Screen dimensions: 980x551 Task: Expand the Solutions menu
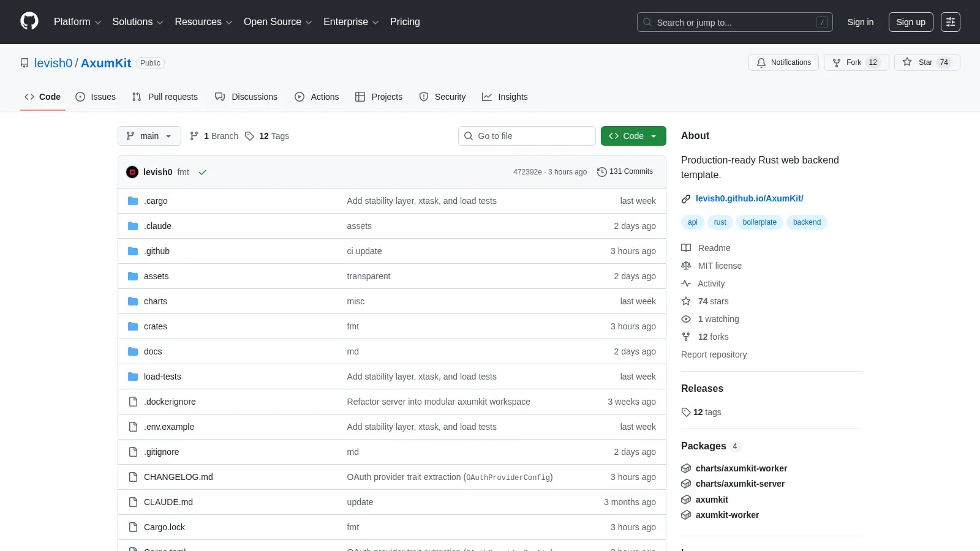tap(138, 22)
